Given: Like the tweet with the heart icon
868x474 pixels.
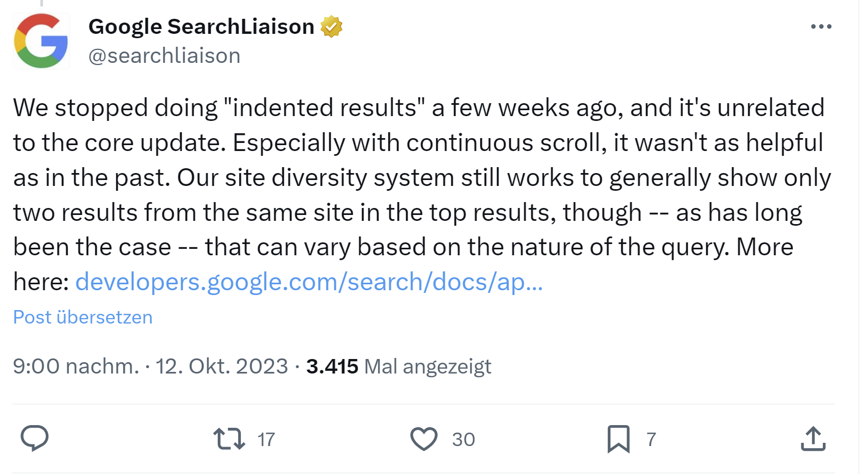Looking at the screenshot, I should click(424, 439).
